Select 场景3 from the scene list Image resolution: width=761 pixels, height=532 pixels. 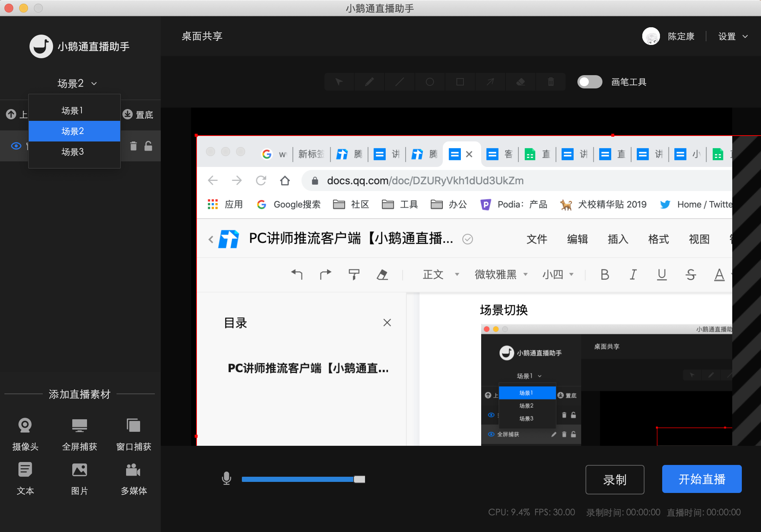pos(73,151)
